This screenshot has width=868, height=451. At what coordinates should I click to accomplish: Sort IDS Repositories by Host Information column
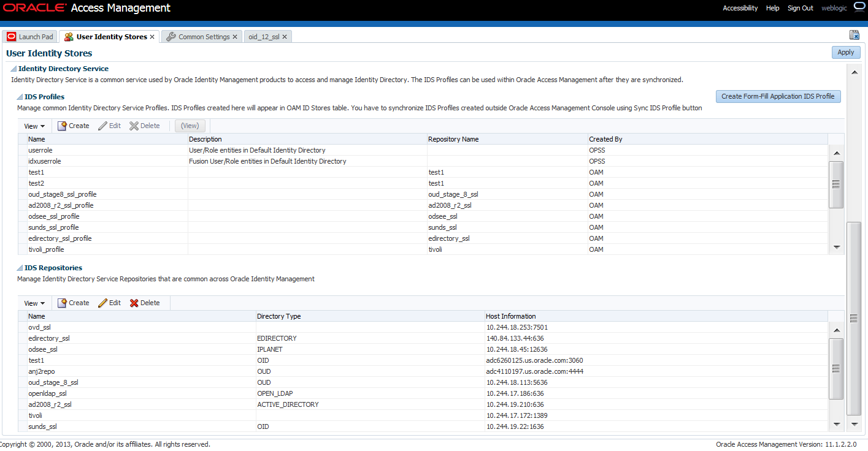pos(656,316)
